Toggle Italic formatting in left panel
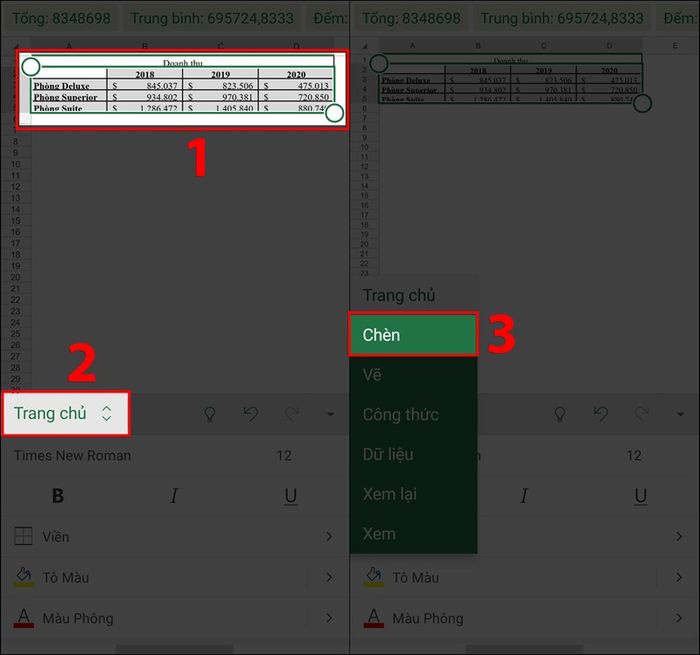The height and width of the screenshot is (655, 700). click(174, 496)
